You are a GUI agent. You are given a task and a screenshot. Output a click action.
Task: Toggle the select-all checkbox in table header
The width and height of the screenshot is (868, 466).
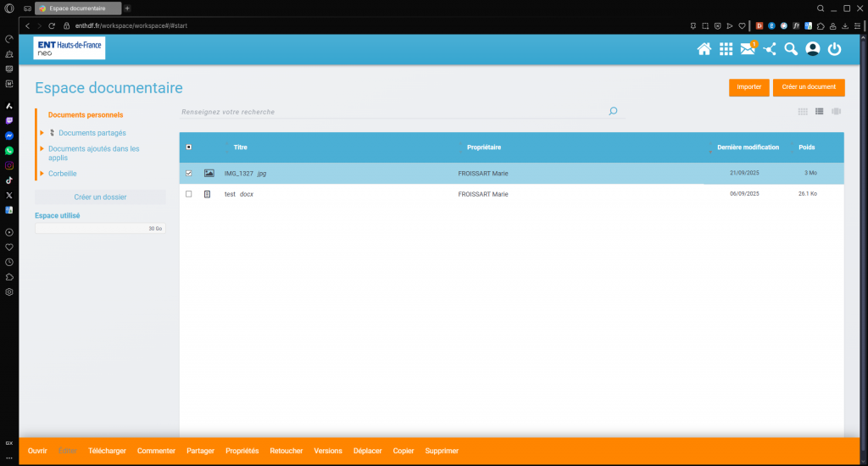pos(188,147)
